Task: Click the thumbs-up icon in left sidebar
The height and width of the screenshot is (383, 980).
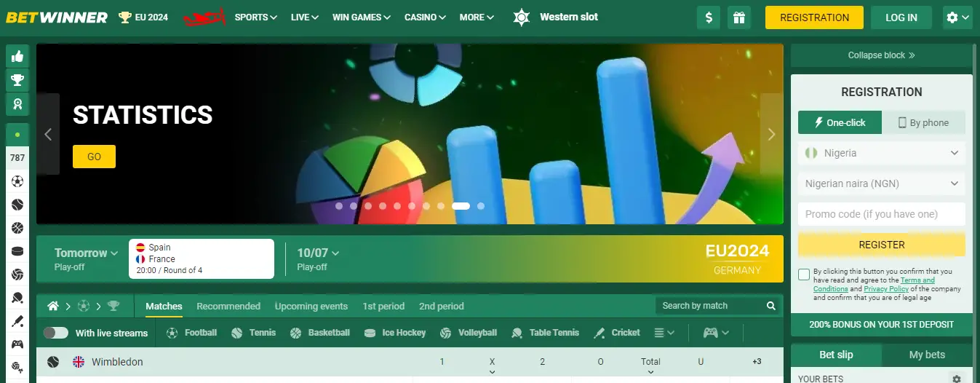Action: coord(17,56)
